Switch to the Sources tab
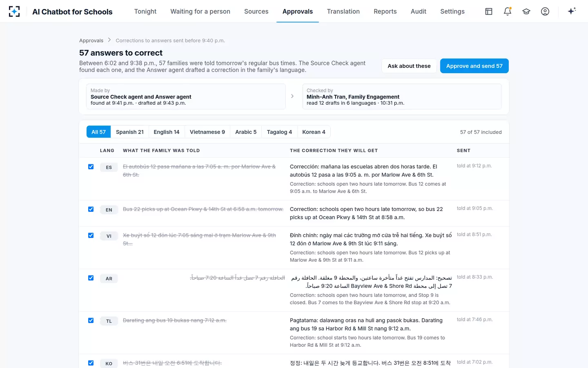This screenshot has width=588, height=368. click(x=256, y=11)
